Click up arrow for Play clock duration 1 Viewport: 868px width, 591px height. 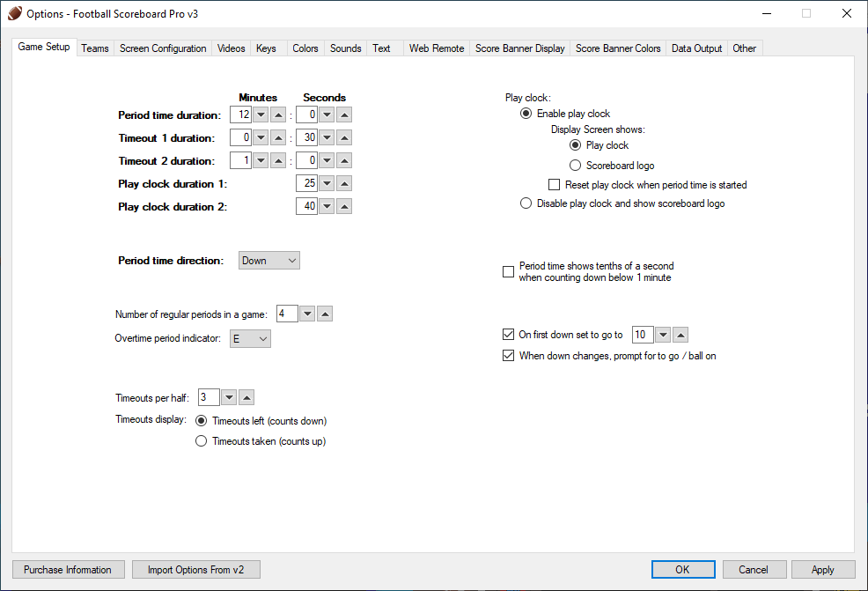[344, 184]
